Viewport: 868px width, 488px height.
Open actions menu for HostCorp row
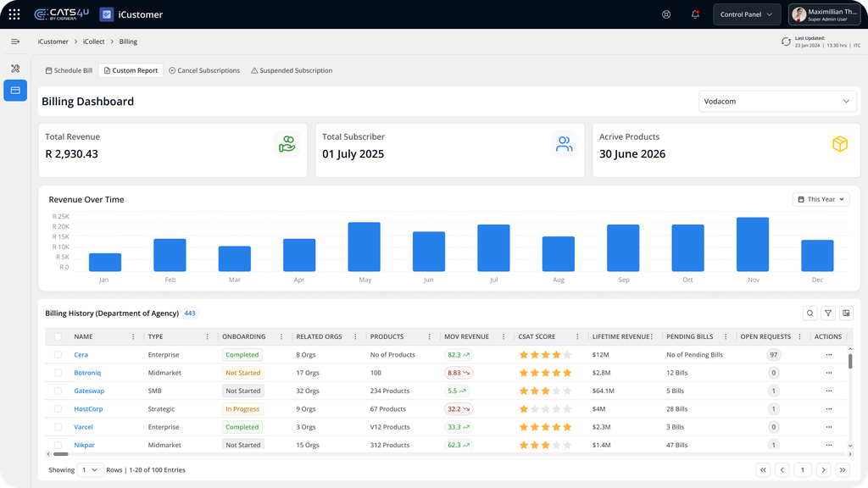(829, 409)
